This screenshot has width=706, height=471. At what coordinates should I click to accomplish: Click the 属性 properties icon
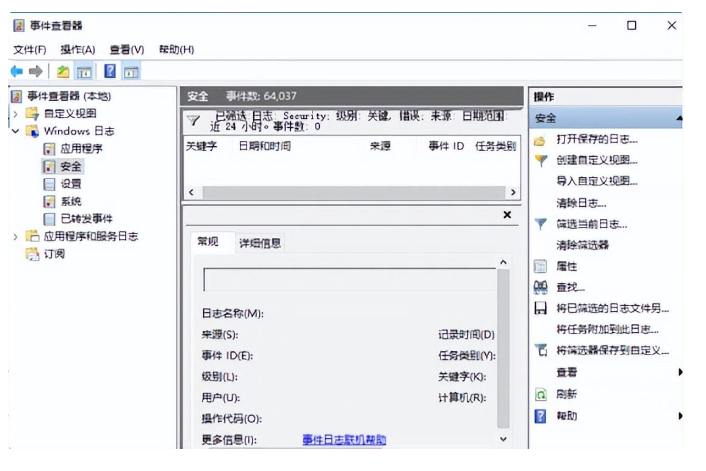(x=540, y=266)
